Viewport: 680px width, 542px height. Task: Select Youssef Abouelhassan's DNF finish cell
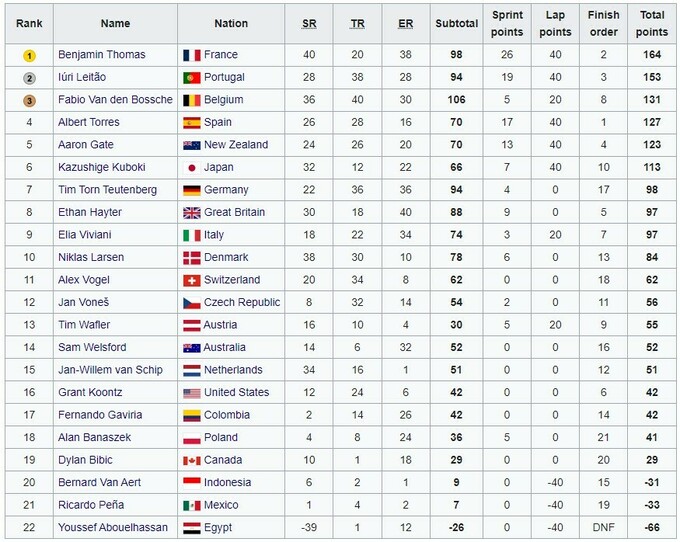tap(603, 527)
